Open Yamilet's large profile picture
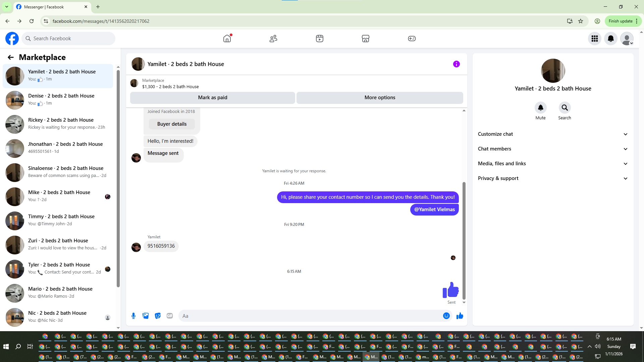Viewport: 644px width, 362px height. (553, 71)
